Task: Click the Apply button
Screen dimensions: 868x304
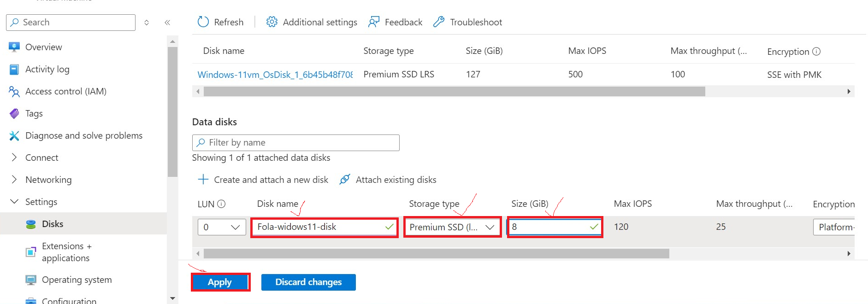Action: pos(220,282)
